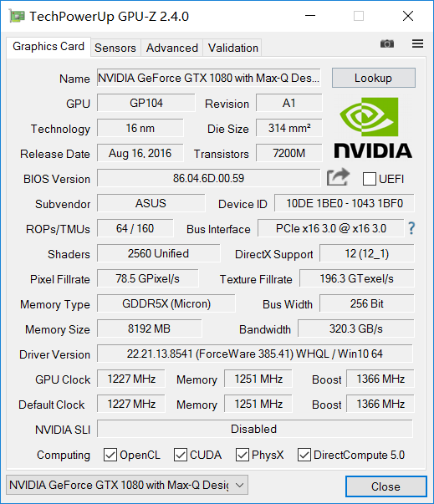The height and width of the screenshot is (504, 434).
Task: Select the BIOS Version field
Action: point(209,178)
